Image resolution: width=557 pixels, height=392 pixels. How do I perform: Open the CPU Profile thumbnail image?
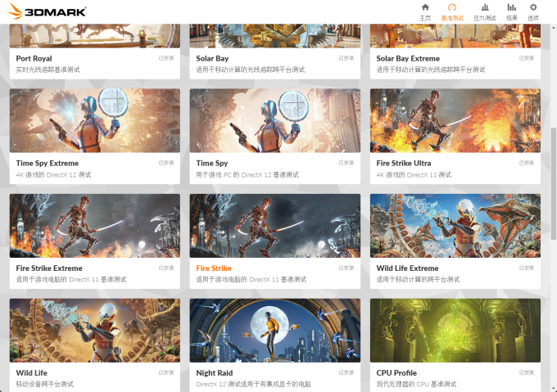[455, 331]
